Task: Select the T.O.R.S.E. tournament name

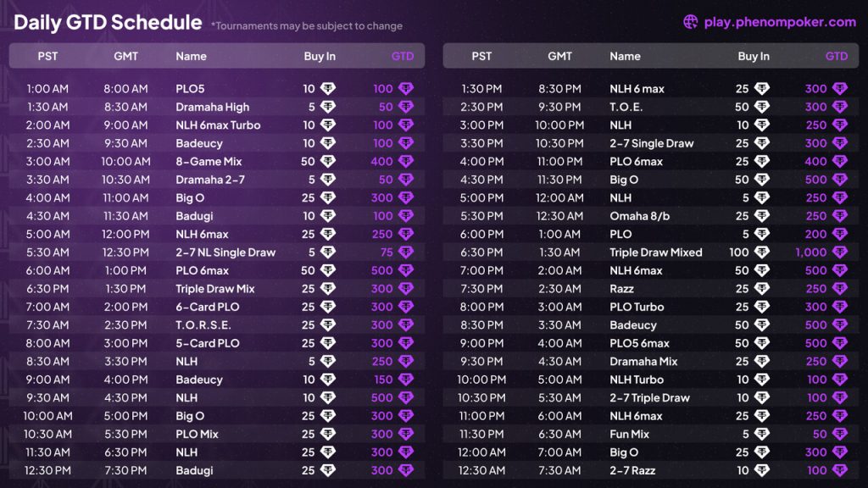Action: (x=203, y=325)
